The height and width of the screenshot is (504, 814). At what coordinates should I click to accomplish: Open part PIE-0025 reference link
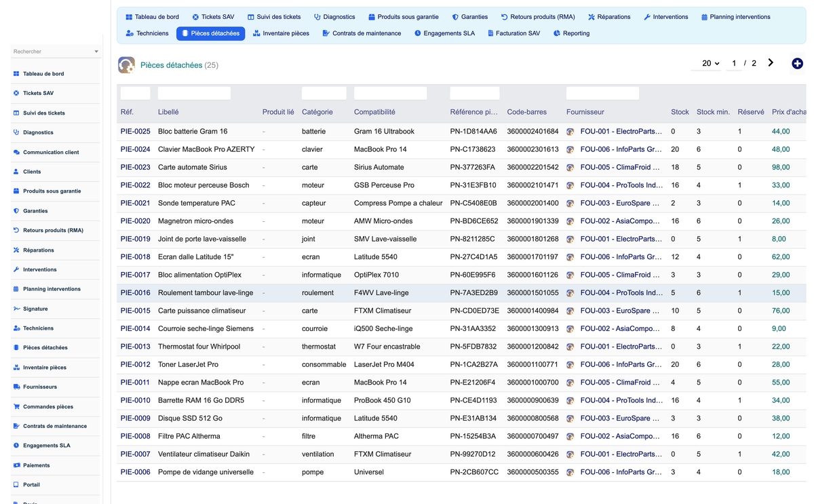click(x=136, y=132)
